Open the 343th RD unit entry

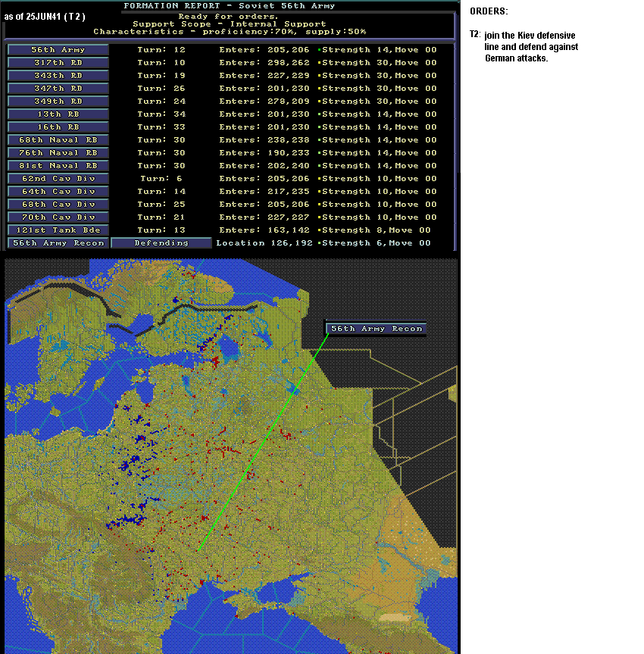pos(58,76)
